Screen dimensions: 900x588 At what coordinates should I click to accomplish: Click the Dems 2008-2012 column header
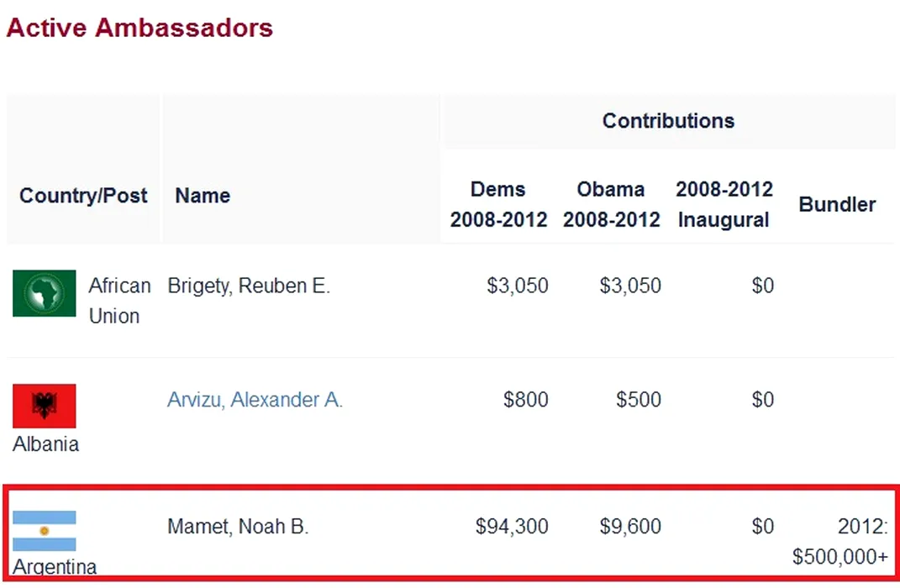[498, 204]
